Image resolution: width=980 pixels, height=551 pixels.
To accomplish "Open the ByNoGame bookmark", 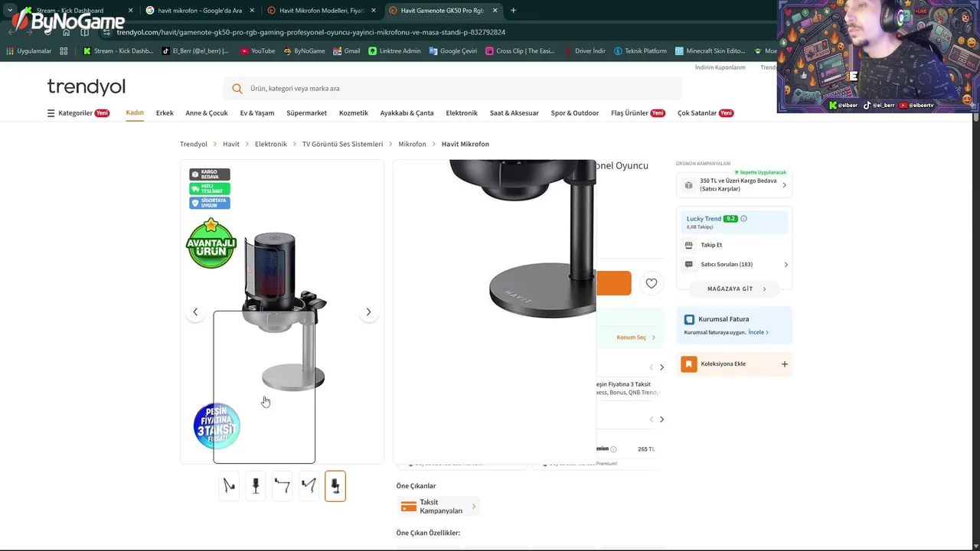I will pos(304,51).
